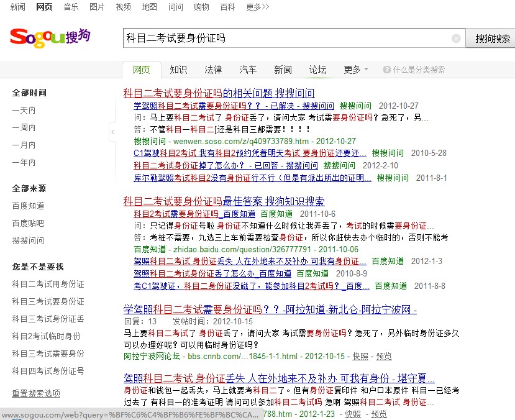Open the C1驾驶科目2考试 result link
Viewport: 515px width, 420px height.
[250, 153]
